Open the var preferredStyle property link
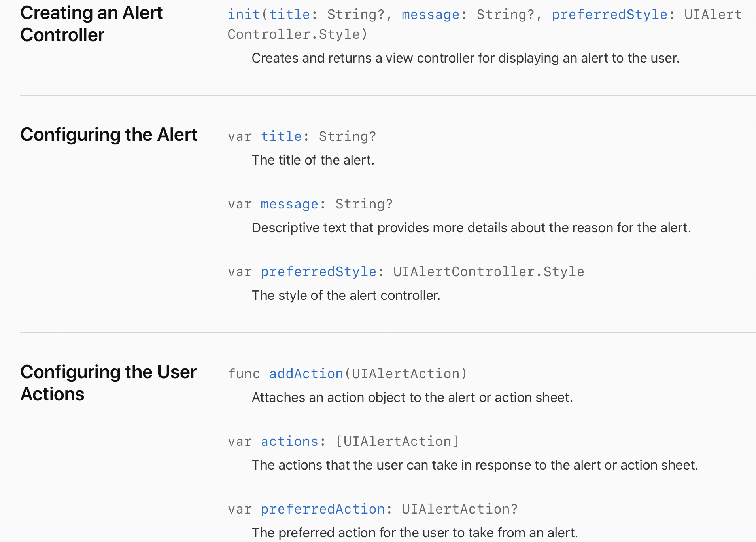 coord(318,272)
